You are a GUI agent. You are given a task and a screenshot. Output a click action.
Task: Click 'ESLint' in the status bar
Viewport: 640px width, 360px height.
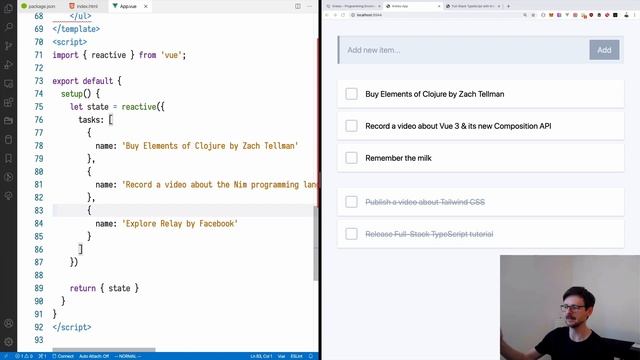click(x=296, y=356)
